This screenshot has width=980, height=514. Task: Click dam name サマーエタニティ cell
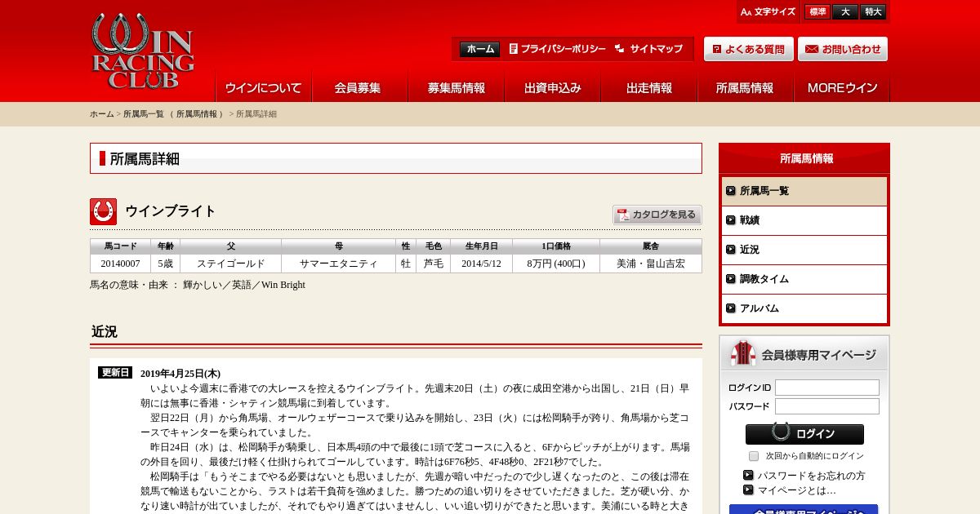(339, 264)
